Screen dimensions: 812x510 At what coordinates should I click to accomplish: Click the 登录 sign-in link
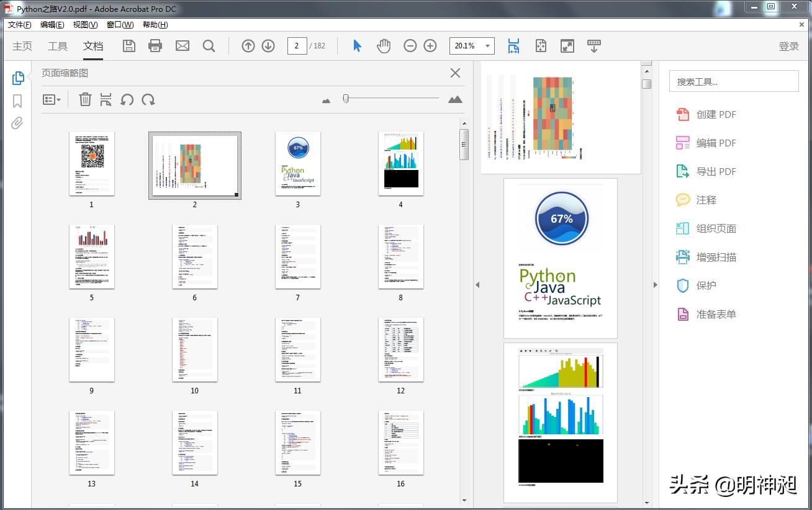pos(788,46)
